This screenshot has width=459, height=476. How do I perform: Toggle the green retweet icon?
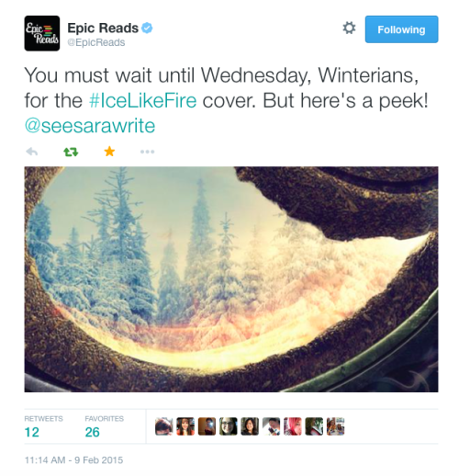coord(71,152)
